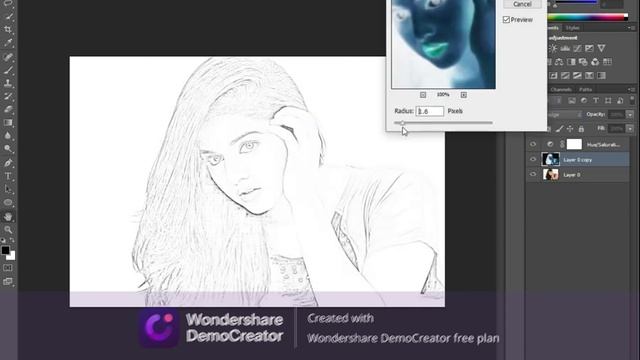Lock layer position

pyautogui.click(x=570, y=129)
